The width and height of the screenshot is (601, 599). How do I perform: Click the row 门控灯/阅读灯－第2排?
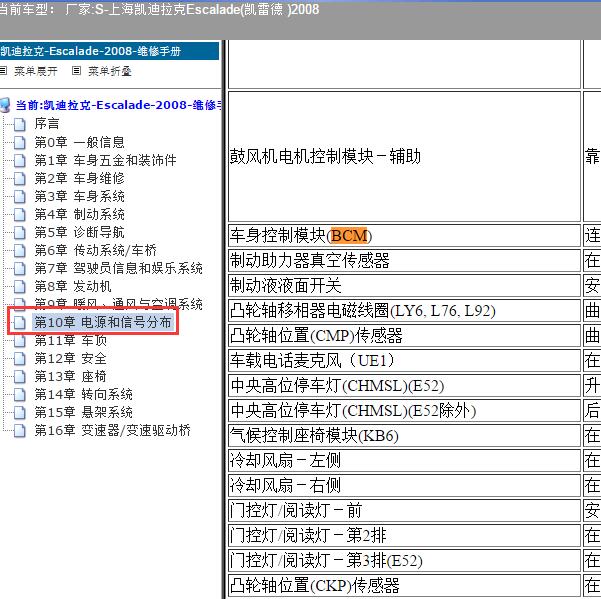(x=404, y=535)
